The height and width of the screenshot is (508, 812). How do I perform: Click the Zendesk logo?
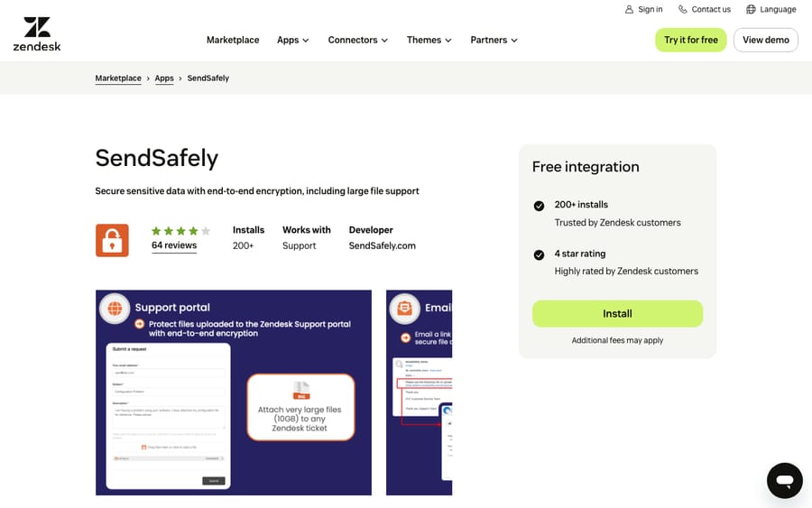click(x=37, y=34)
